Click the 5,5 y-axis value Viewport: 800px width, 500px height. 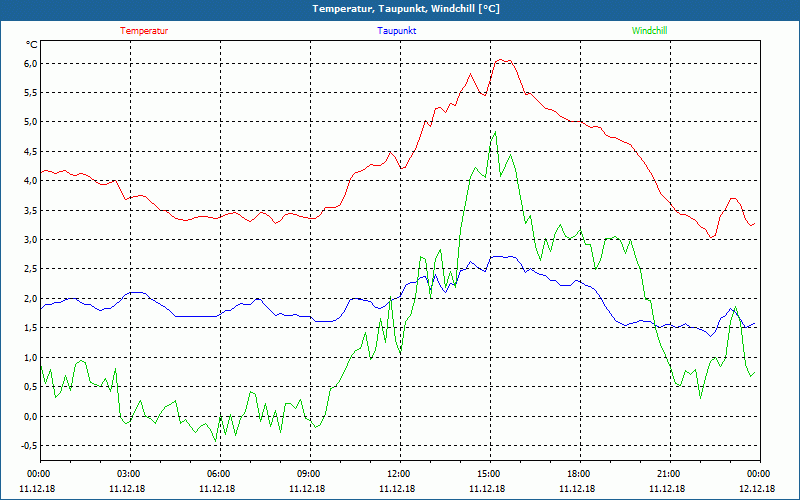31,93
